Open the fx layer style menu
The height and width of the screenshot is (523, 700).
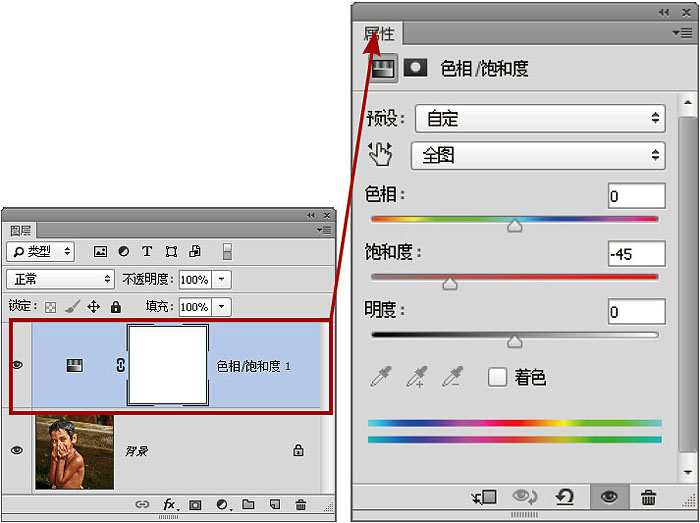point(170,505)
